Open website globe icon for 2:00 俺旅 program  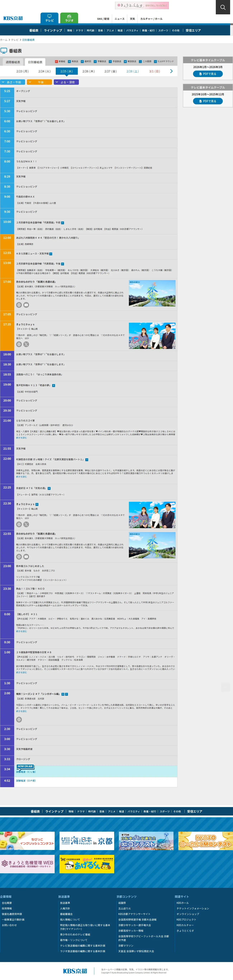[19, 720]
